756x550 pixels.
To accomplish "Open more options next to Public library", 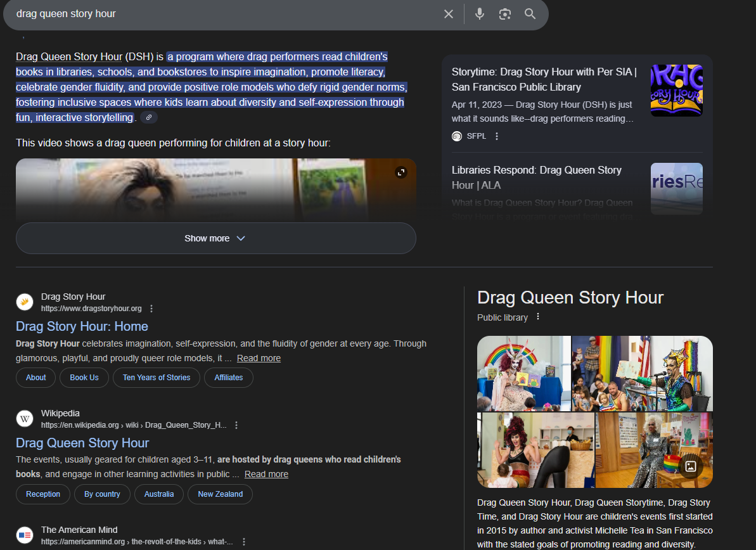I will point(538,317).
